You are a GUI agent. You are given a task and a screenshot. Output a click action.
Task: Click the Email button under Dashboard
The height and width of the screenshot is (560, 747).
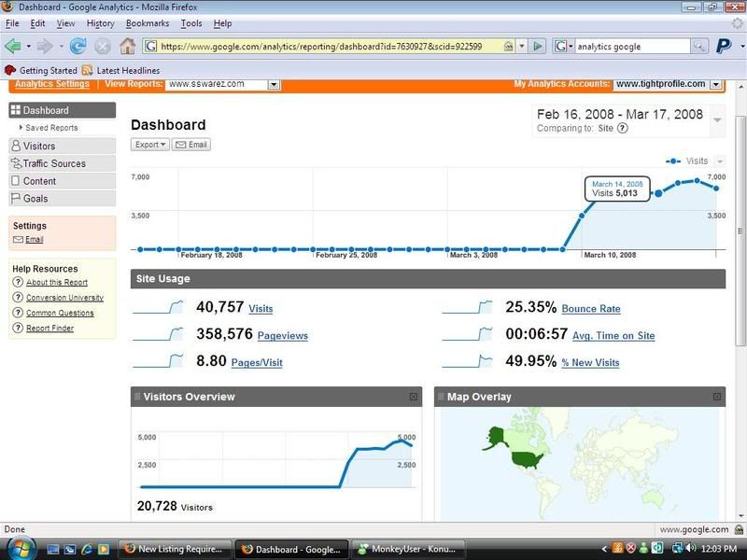(x=190, y=145)
